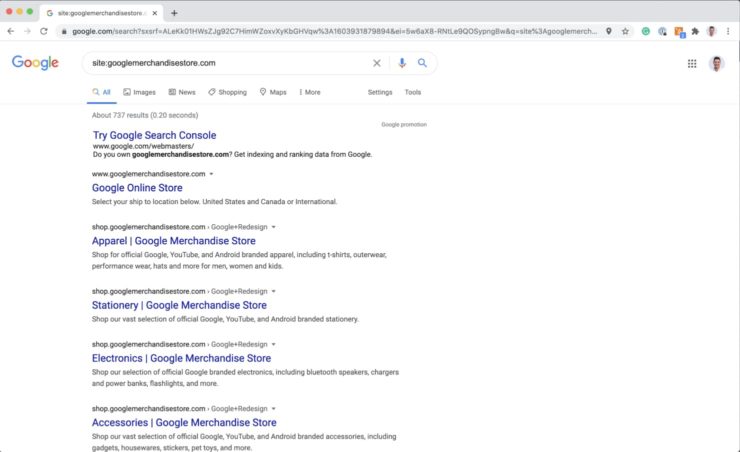Screen dimensions: 740x452
Task: Click the Google logo
Action: pyautogui.click(x=35, y=62)
